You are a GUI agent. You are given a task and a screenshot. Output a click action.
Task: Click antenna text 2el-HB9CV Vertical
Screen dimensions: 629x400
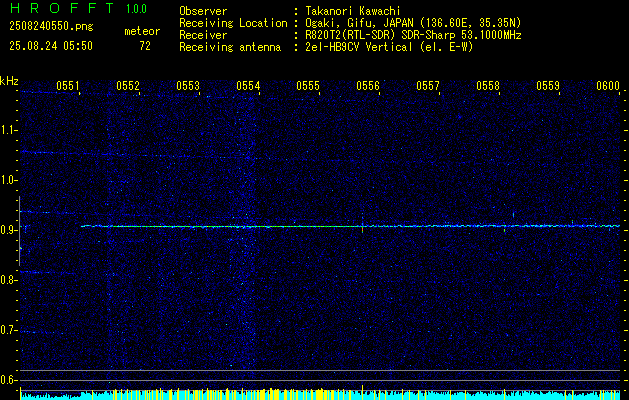[x=359, y=47]
